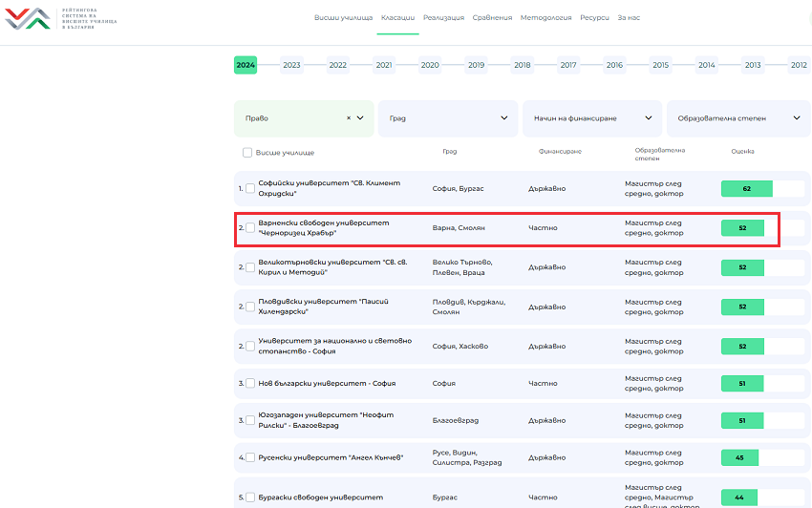Click city text "София, Бургас"
The height and width of the screenshot is (508, 812).
(458, 188)
